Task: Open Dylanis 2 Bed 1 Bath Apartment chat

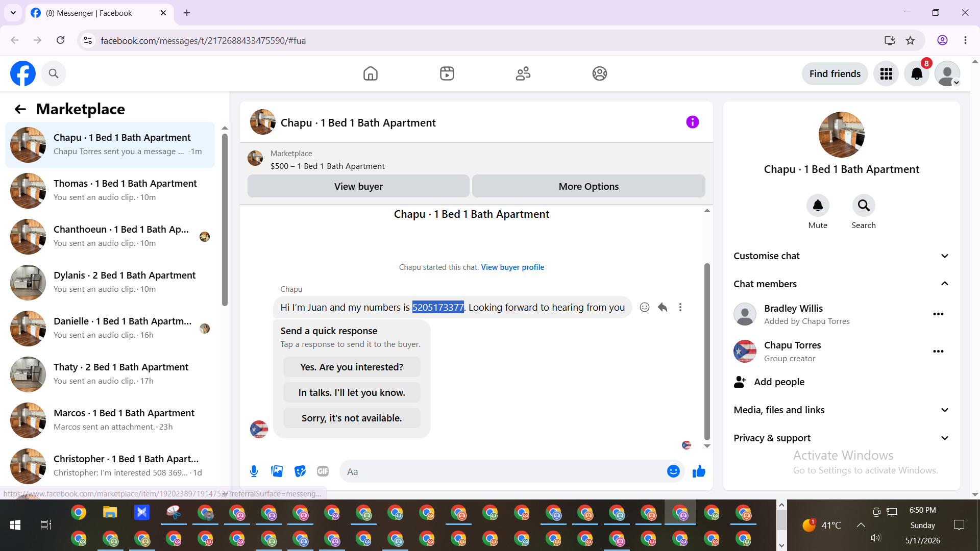Action: coord(110,283)
